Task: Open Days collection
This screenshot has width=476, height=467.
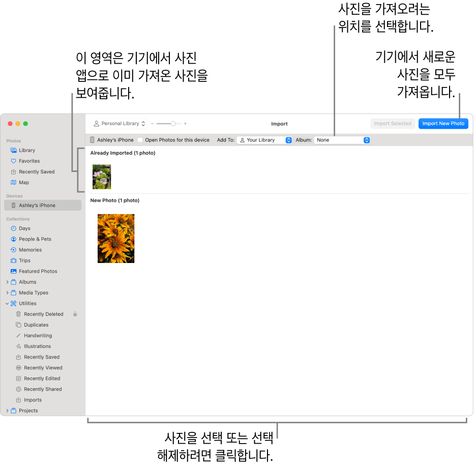Action: tap(43, 229)
